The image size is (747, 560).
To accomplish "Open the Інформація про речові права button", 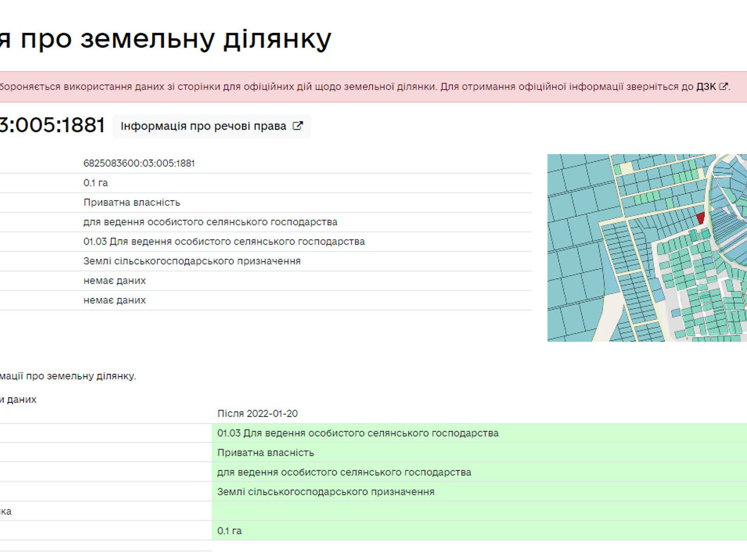I will 211,126.
